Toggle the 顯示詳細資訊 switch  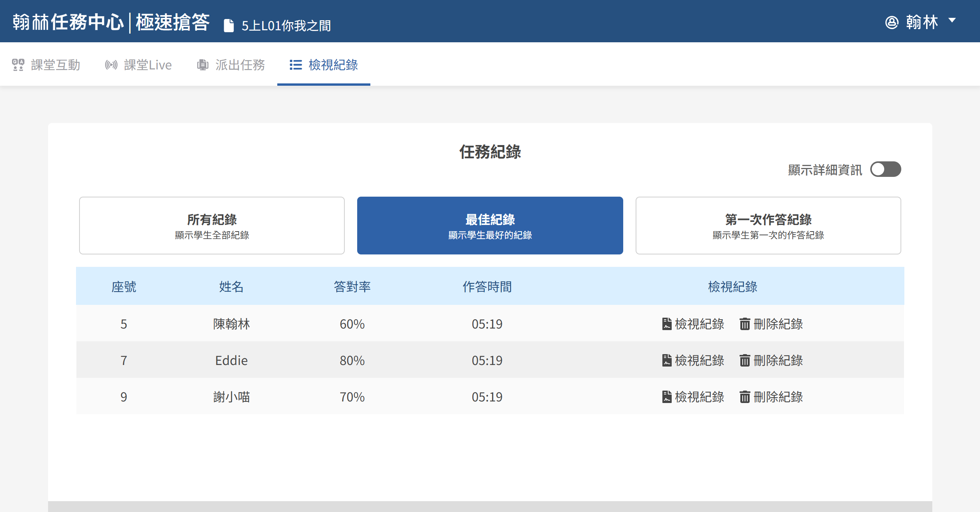tap(885, 170)
